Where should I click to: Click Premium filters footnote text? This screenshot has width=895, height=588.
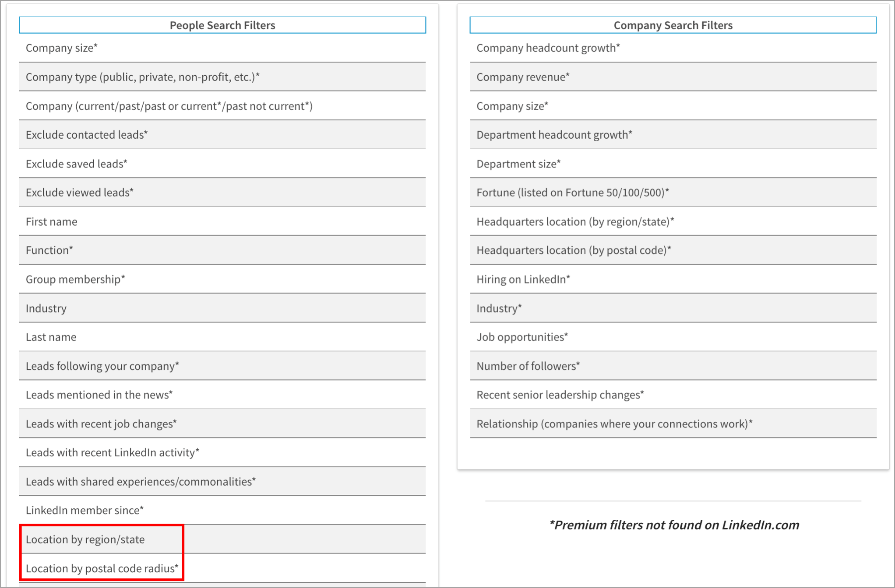(674, 525)
